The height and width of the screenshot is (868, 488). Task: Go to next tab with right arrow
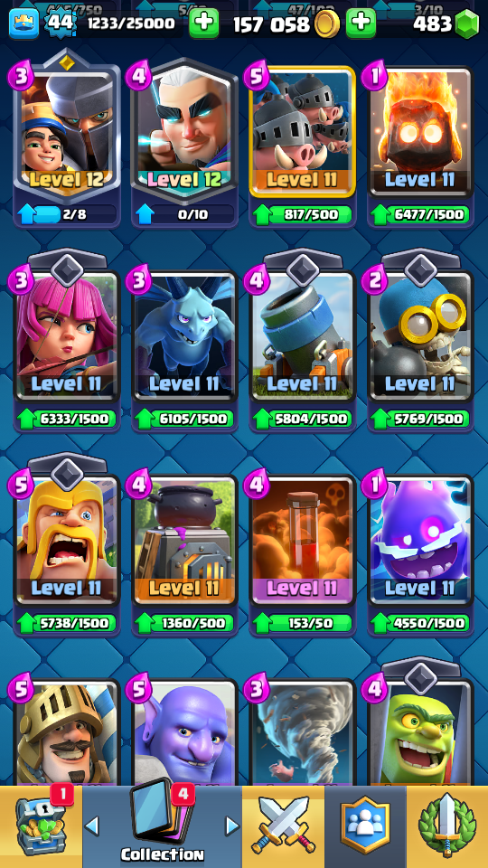tap(232, 826)
